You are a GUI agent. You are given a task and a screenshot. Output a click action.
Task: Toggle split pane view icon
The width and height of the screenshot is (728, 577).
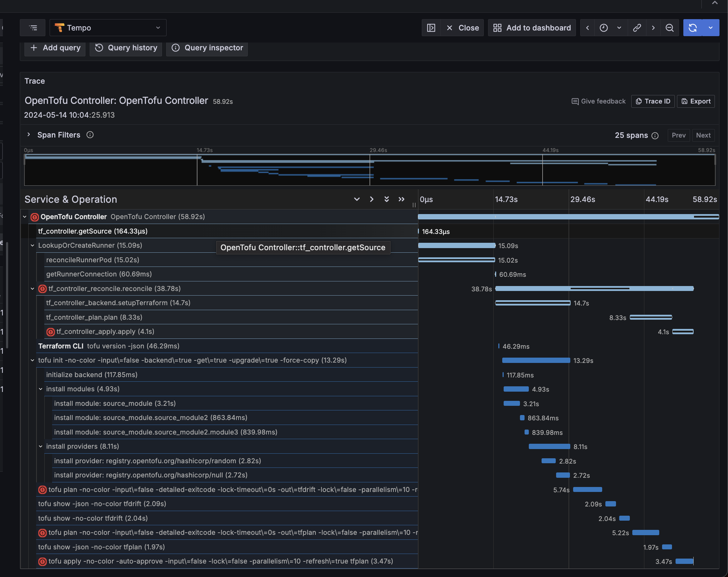tap(431, 28)
